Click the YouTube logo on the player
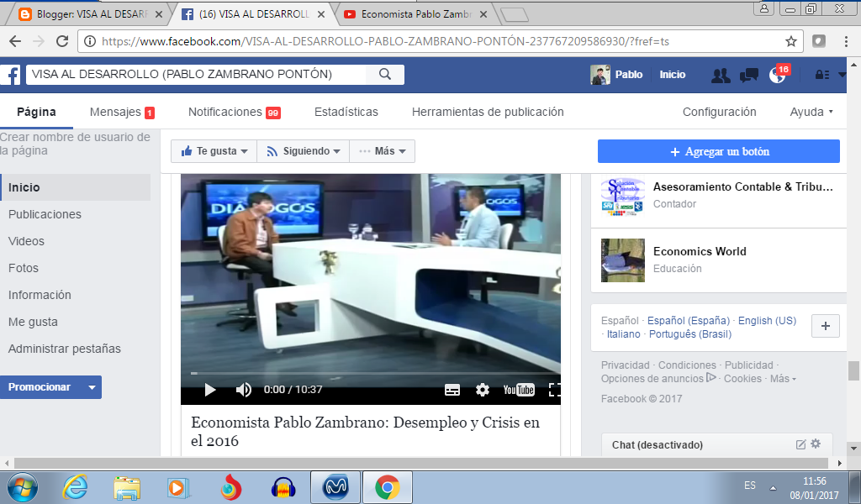Screen dimensions: 861x504 [x=519, y=390]
